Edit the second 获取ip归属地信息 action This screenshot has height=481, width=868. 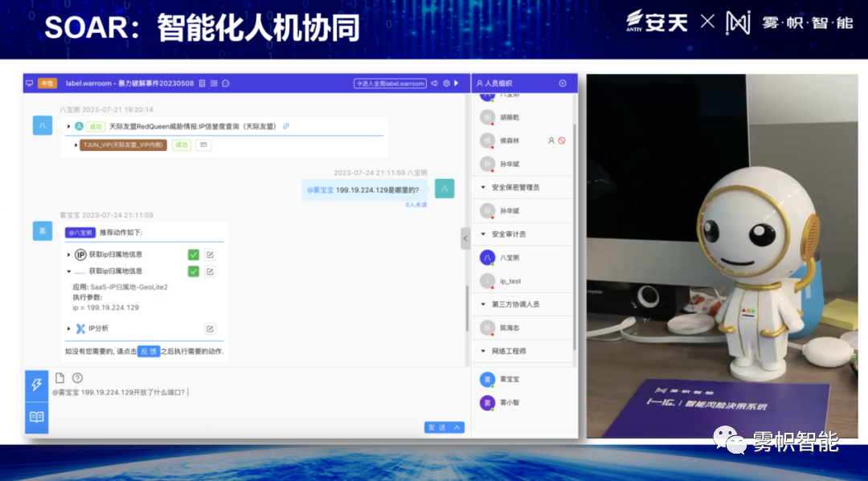[210, 271]
